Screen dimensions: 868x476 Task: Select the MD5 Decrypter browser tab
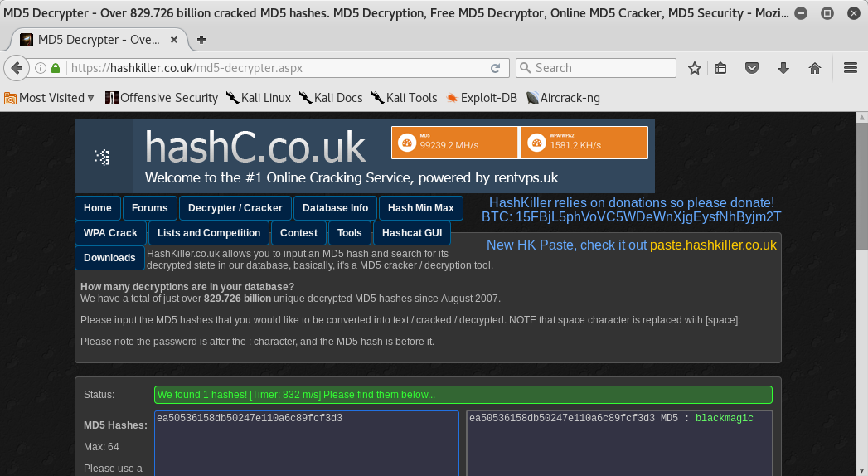(98, 39)
